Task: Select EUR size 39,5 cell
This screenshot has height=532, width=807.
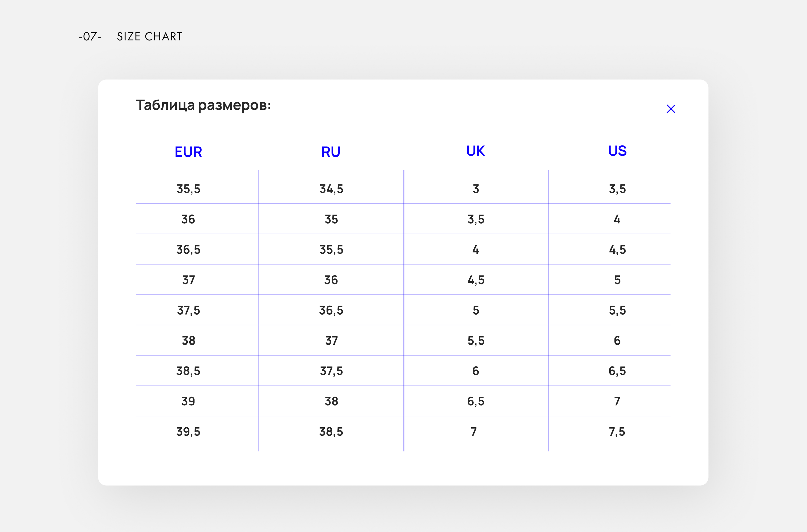Action: tap(188, 431)
